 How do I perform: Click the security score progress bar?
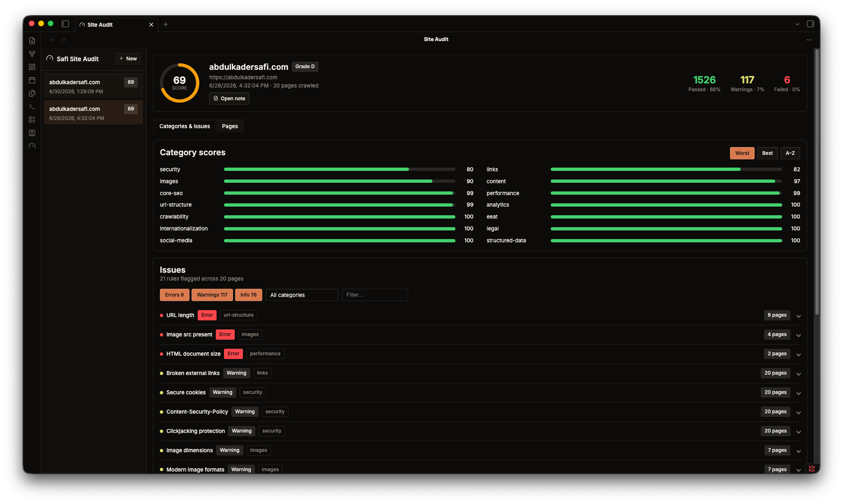340,169
